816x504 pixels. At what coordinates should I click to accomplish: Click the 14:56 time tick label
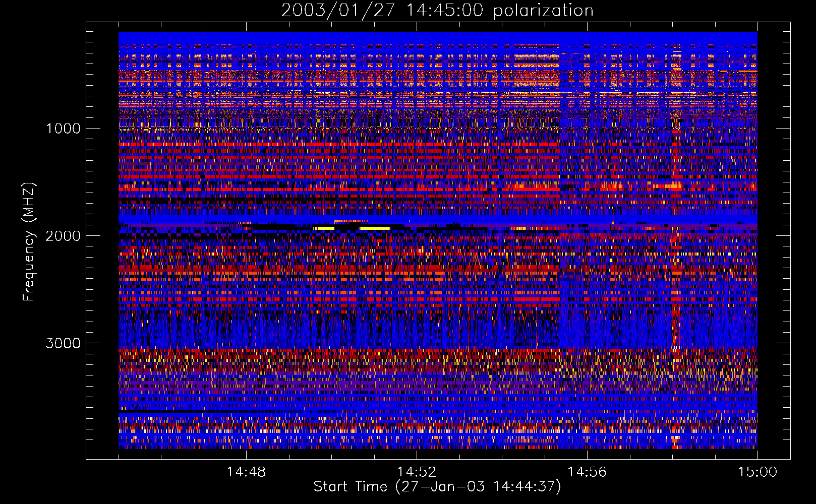click(587, 472)
